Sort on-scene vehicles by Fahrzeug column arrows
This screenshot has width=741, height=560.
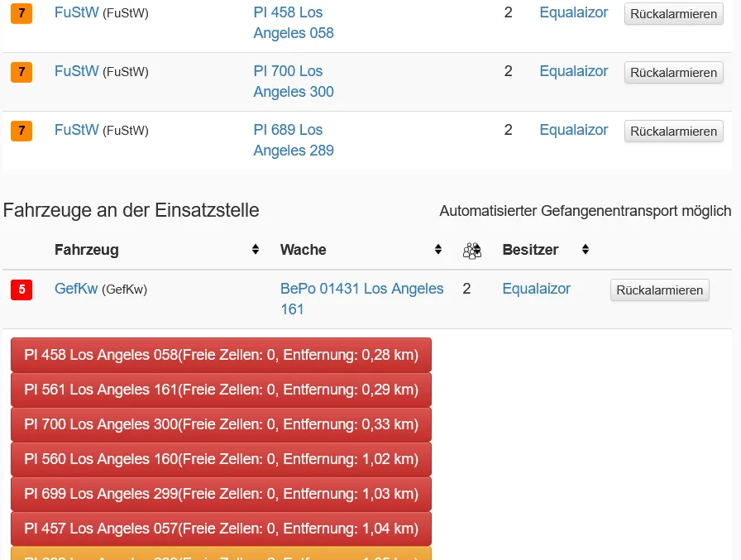pos(256,250)
